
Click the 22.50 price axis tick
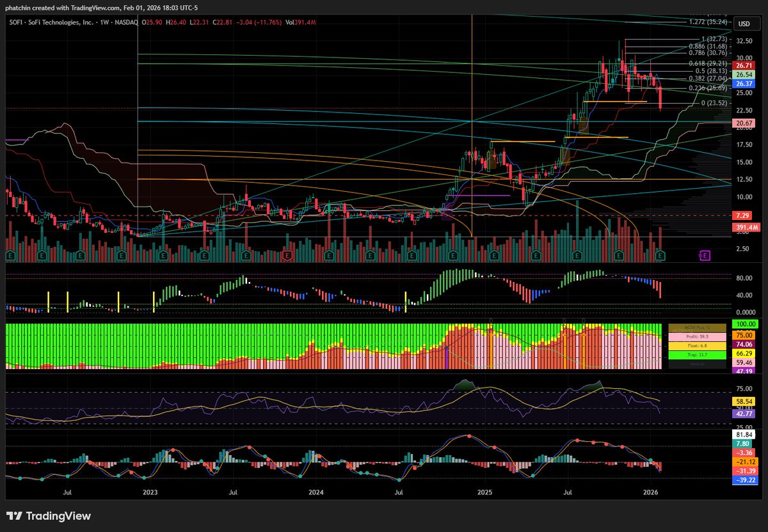coord(744,110)
